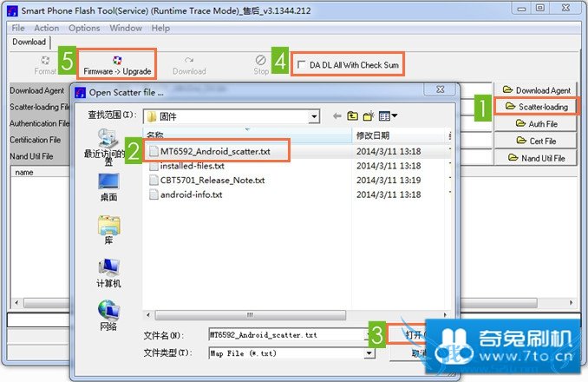Screen dimensions: 588x382
Task: Select installed-files.txt file
Action: (x=192, y=166)
